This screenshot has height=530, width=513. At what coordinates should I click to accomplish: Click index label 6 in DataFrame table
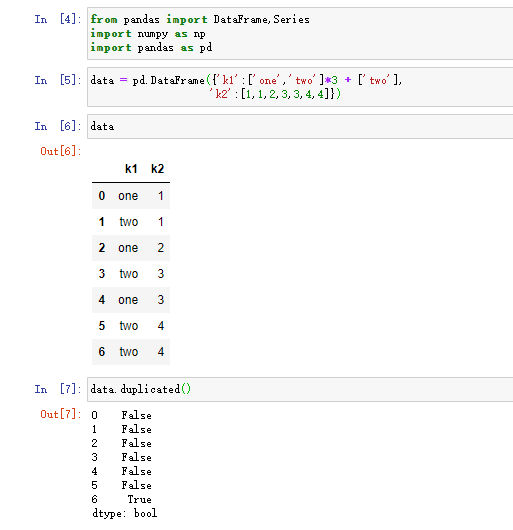(x=102, y=352)
